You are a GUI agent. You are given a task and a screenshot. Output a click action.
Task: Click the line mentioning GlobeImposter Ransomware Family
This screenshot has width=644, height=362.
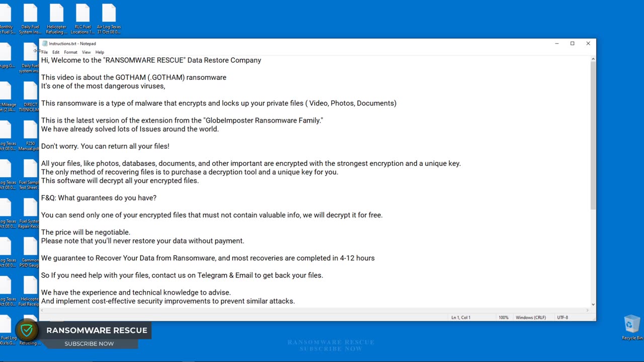[182, 120]
